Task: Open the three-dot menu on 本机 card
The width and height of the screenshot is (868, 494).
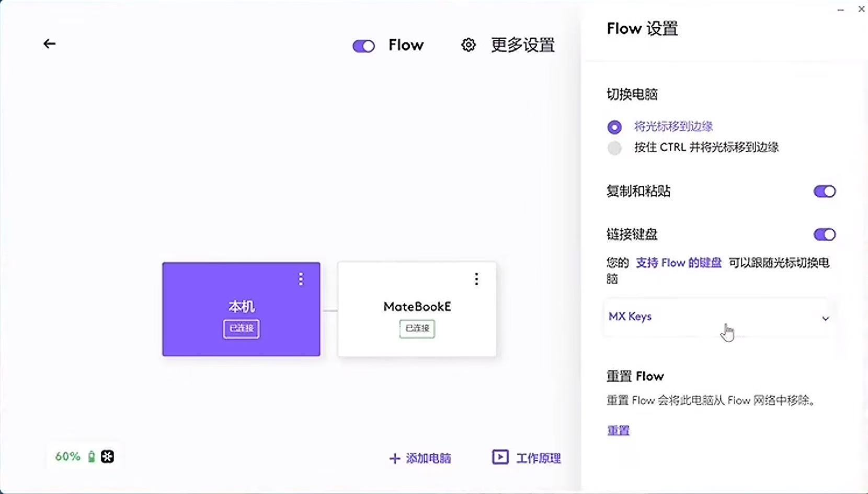Action: 301,279
